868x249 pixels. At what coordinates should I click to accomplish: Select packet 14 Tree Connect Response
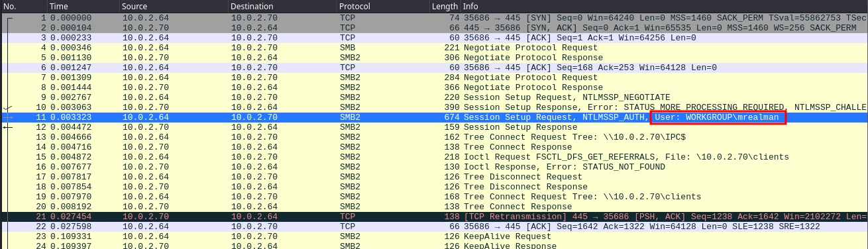coord(434,147)
